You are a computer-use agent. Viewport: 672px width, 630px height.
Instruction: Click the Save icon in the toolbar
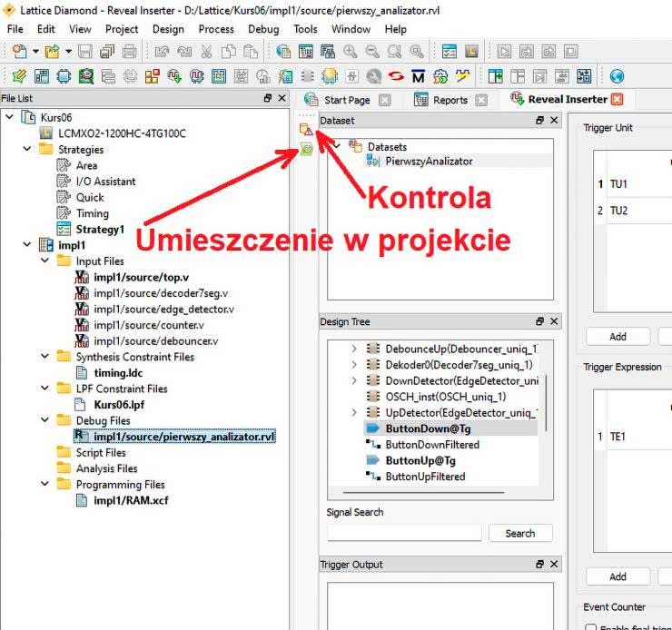(84, 52)
